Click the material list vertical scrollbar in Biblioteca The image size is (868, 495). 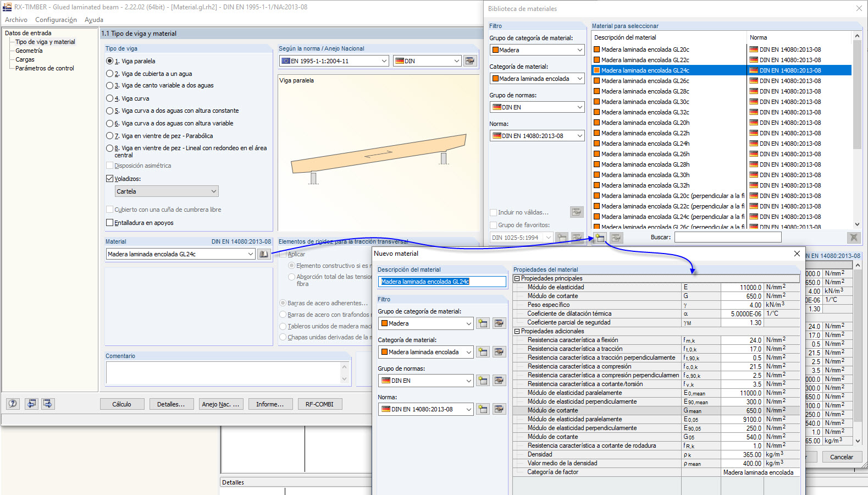pyautogui.click(x=856, y=95)
